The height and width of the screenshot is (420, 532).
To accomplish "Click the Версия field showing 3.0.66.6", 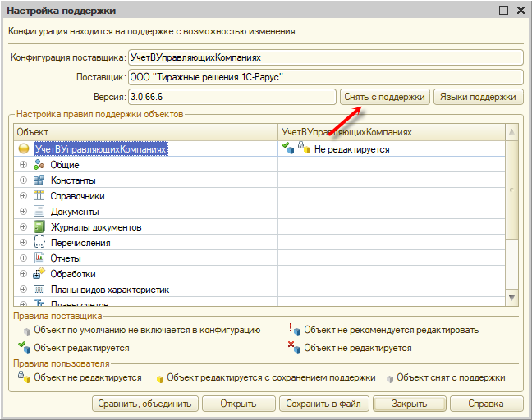I will click(x=232, y=97).
